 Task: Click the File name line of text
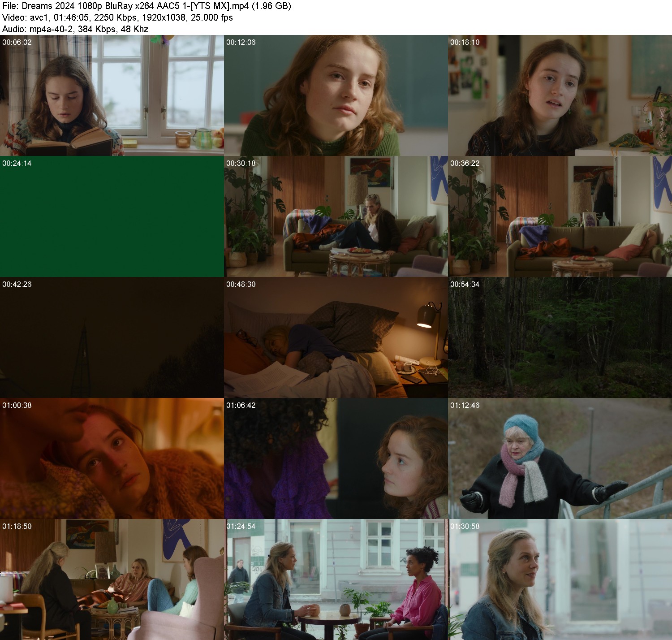146,6
